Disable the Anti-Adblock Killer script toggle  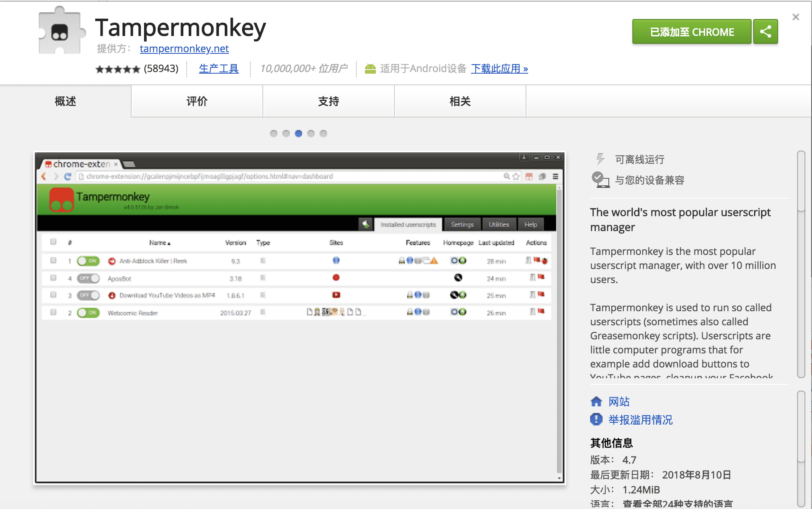click(88, 261)
